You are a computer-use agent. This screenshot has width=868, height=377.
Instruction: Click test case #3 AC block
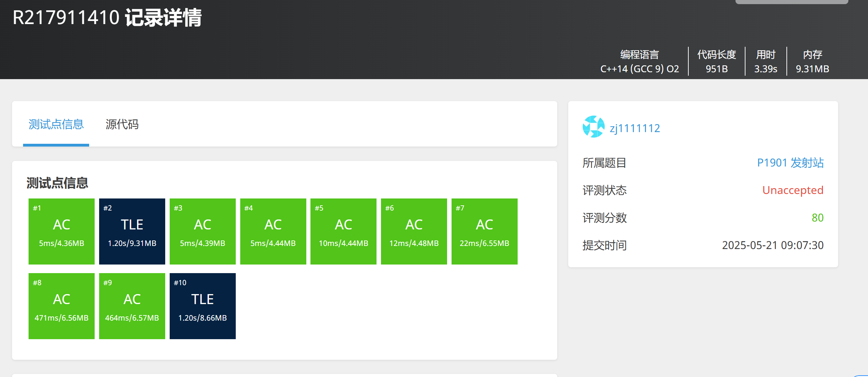tap(203, 231)
